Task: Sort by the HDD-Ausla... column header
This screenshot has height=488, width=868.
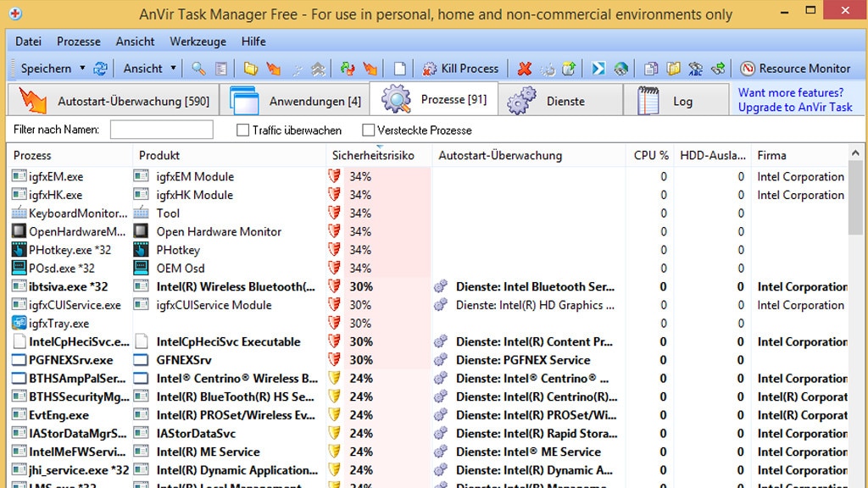Action: click(x=712, y=156)
